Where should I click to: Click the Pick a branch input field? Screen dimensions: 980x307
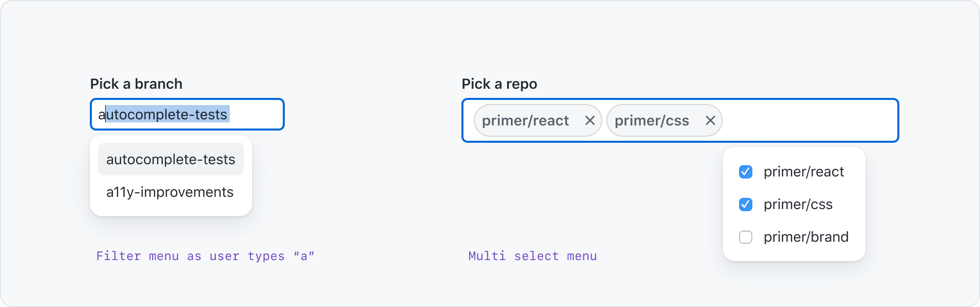(187, 114)
